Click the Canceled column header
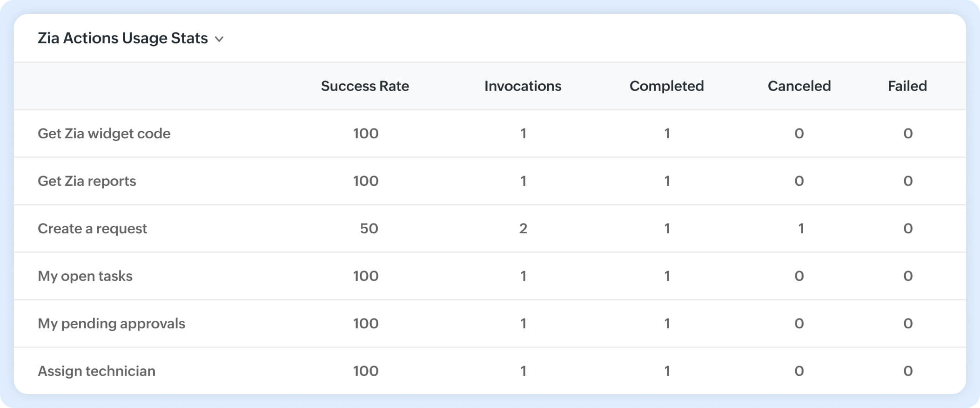The width and height of the screenshot is (980, 408). (x=799, y=86)
